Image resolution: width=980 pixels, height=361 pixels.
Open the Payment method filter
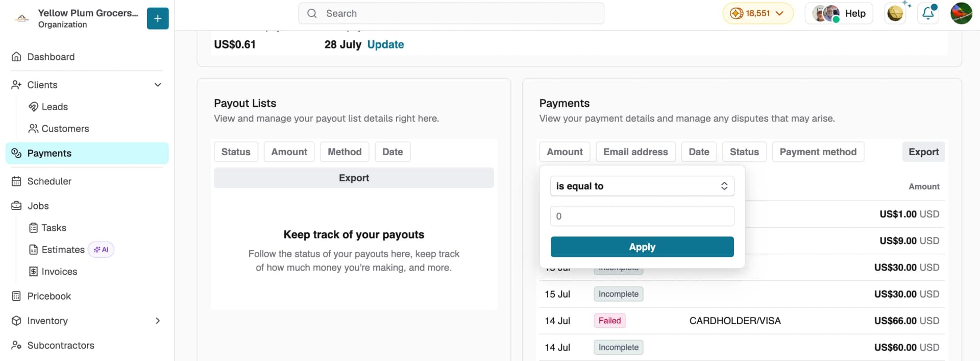click(818, 152)
